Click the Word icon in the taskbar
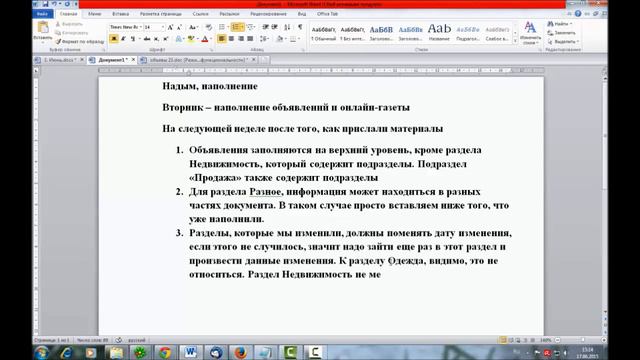The height and width of the screenshot is (360, 640). 190,352
